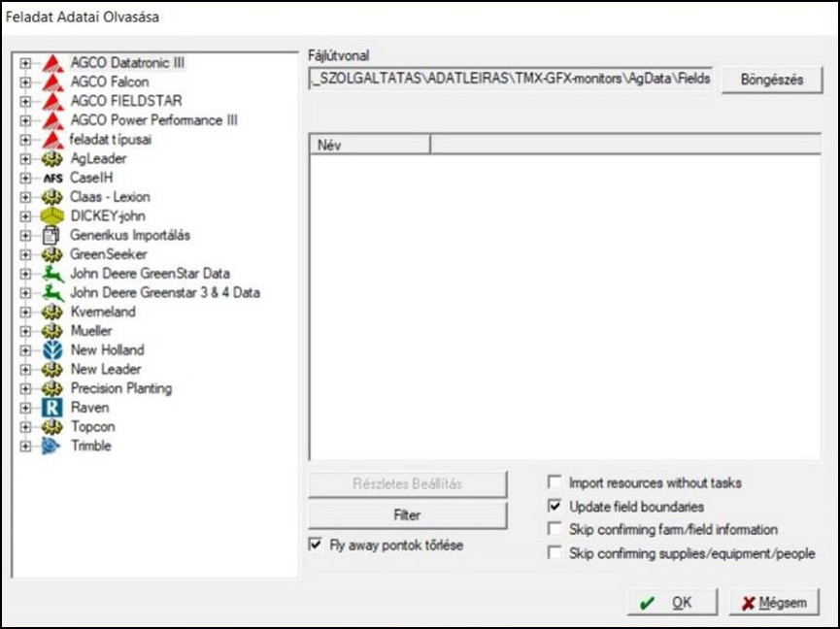The width and height of the screenshot is (840, 629).
Task: Select the Mueller label
Action: tap(91, 331)
